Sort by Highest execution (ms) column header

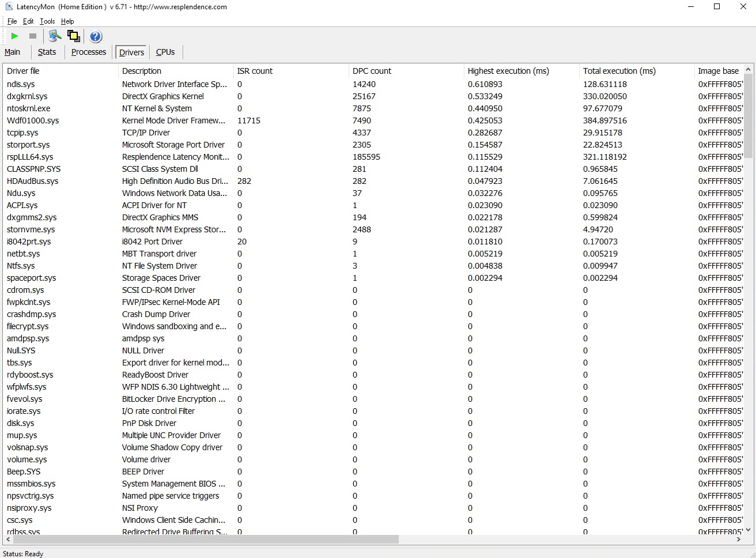pyautogui.click(x=521, y=71)
